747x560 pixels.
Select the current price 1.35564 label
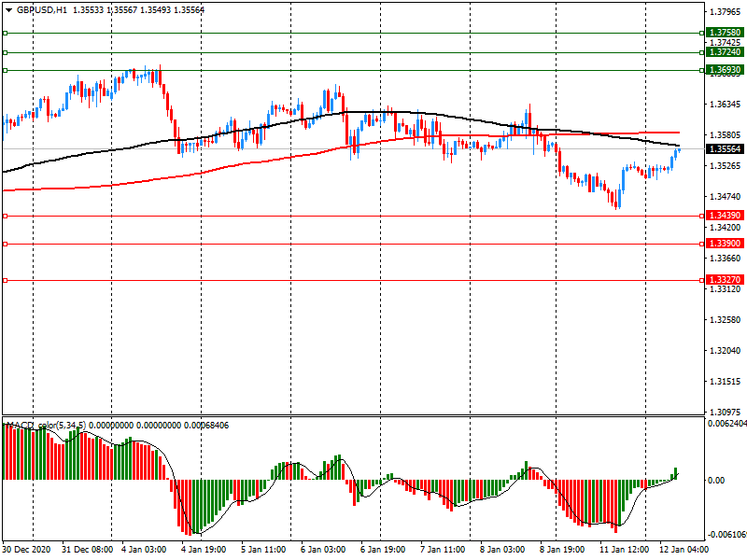(725, 149)
